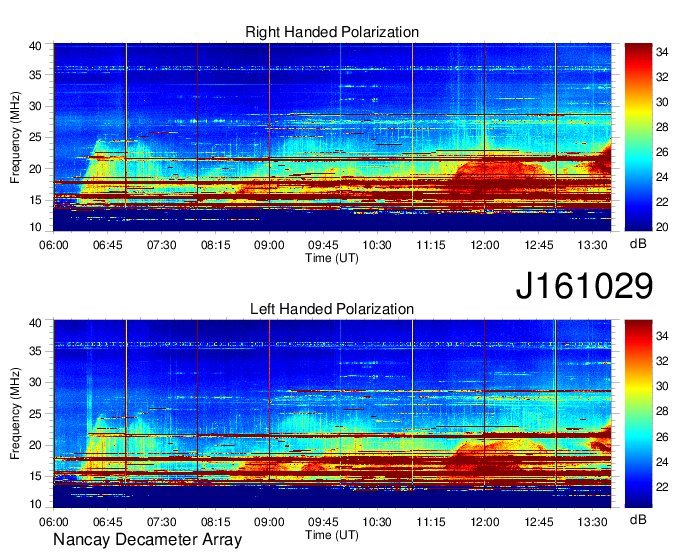Click the 13:30 time tick of the Left Handed plot
Screen dimensions: 680x552
coord(592,522)
